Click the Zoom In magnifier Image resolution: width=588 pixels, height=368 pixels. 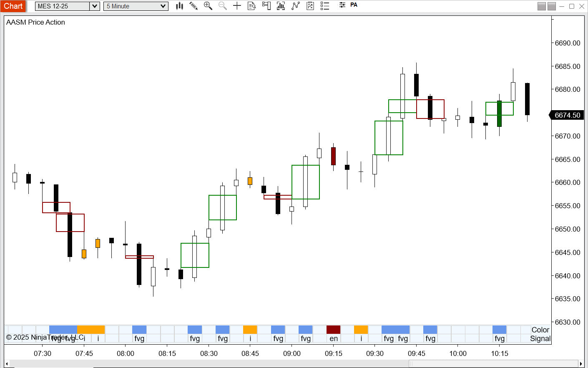(x=208, y=6)
